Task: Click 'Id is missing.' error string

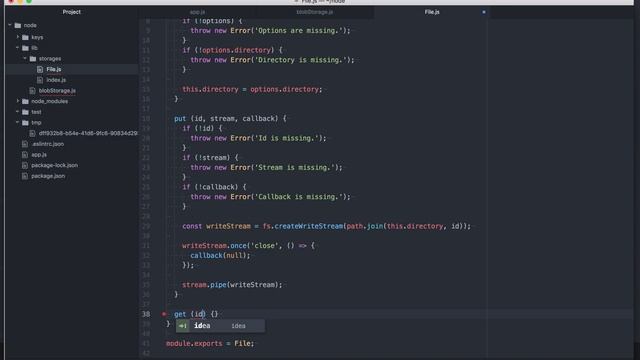Action: [287, 138]
